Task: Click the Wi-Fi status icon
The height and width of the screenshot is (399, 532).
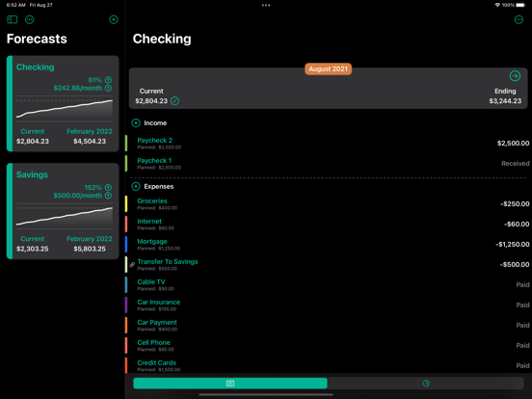Action: point(497,5)
